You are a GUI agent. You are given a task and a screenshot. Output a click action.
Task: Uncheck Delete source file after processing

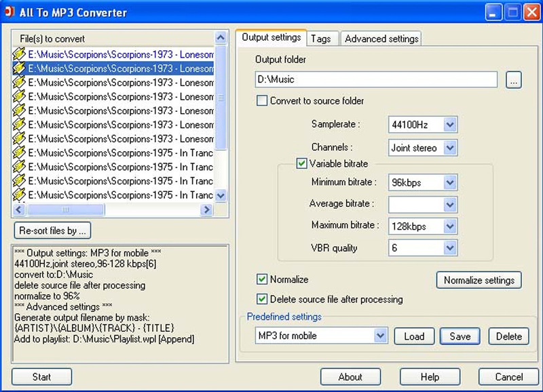pyautogui.click(x=262, y=299)
